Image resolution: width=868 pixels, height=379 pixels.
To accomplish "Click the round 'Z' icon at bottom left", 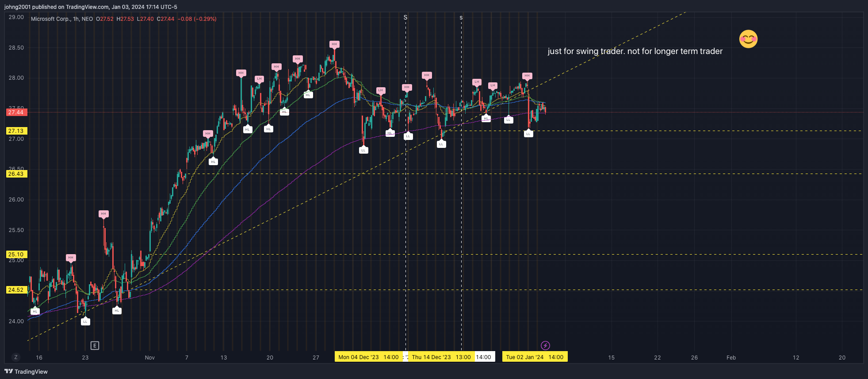I will [16, 357].
